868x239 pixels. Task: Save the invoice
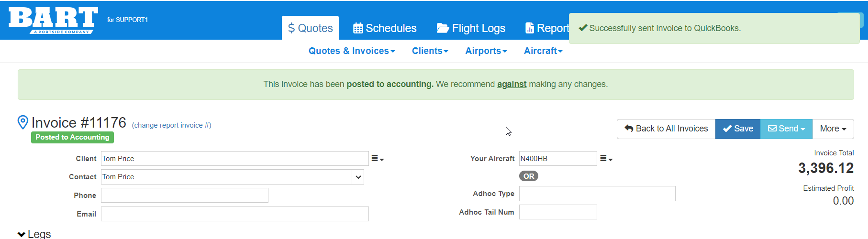click(738, 129)
